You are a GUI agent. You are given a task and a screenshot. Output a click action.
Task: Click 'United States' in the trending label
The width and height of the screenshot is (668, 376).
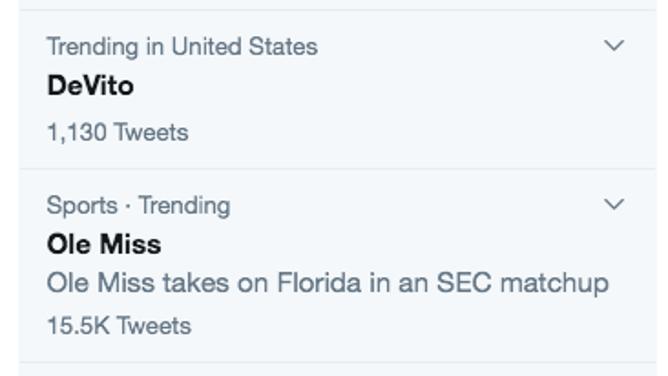point(245,46)
